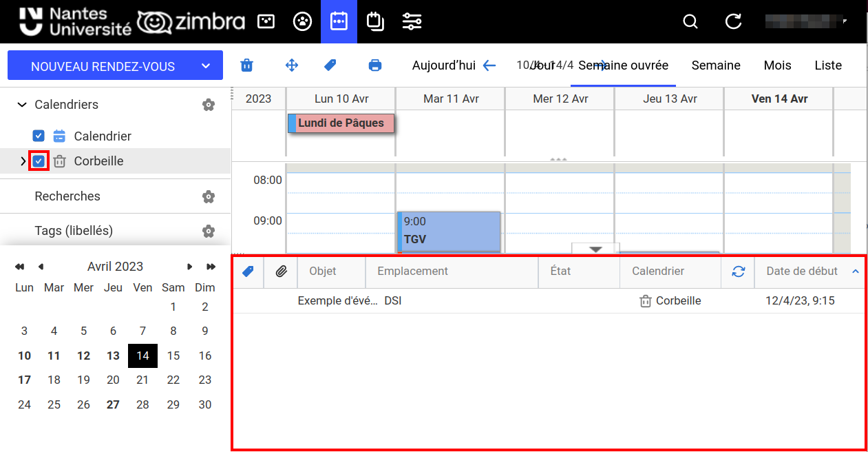The height and width of the screenshot is (452, 868).
Task: Uncheck the Calendrier calendar
Action: 39,136
